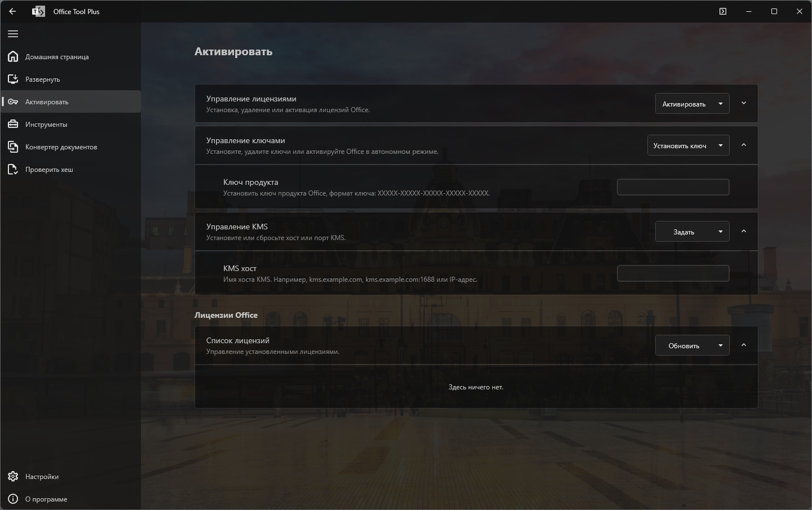Open Проверить хеш page
Screen dimensions: 812x510
[70, 169]
